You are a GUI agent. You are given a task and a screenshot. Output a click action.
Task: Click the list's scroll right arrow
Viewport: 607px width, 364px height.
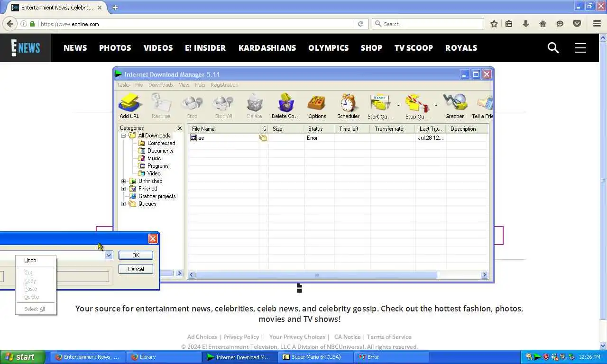pyautogui.click(x=484, y=274)
